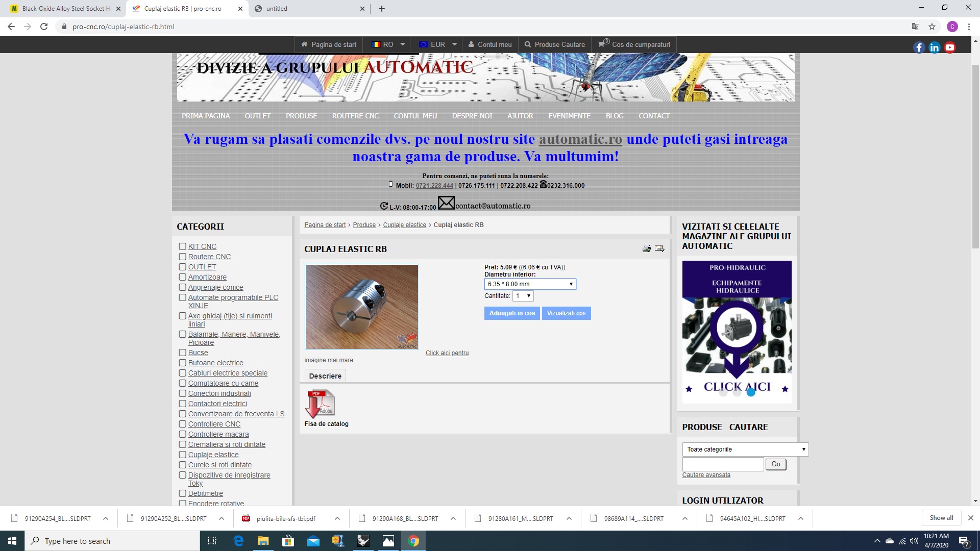Click the checkbox icon next to KIT CNC
This screenshot has height=551, width=980.
click(x=182, y=246)
